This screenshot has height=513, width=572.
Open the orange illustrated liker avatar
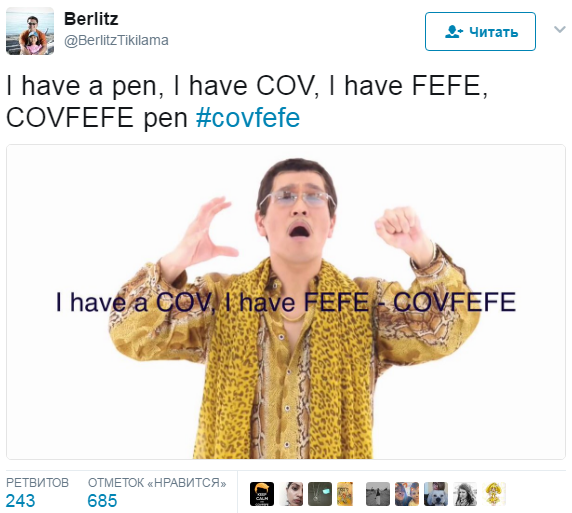(x=345, y=494)
